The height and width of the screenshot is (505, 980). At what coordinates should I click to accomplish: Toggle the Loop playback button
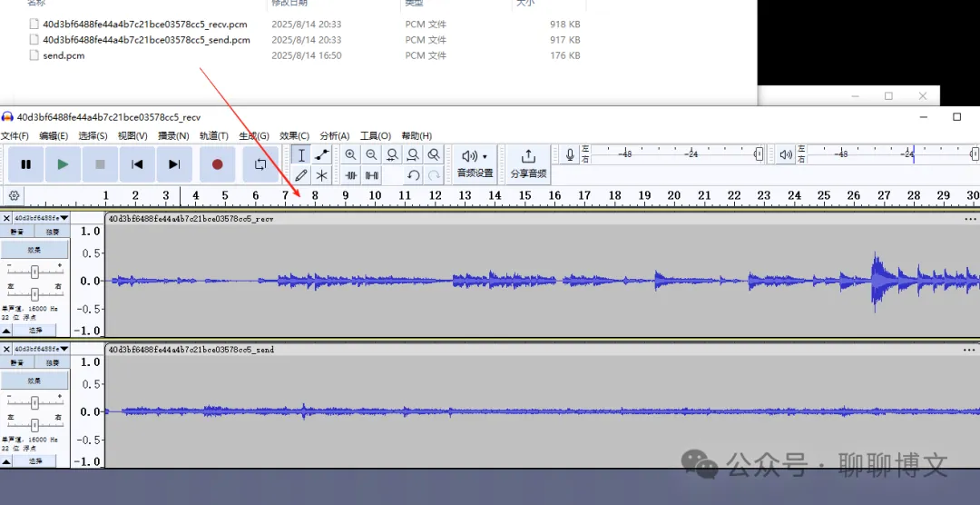tap(260, 164)
